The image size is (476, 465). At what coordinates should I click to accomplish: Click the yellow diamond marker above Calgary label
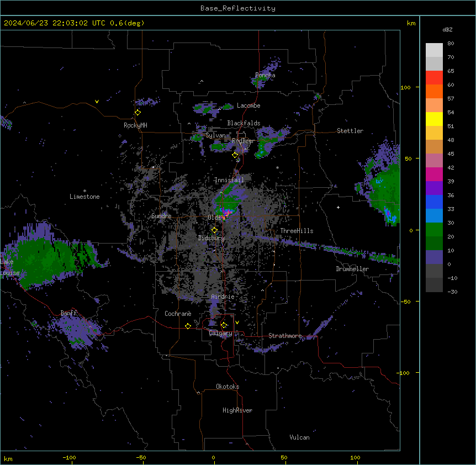click(x=224, y=325)
